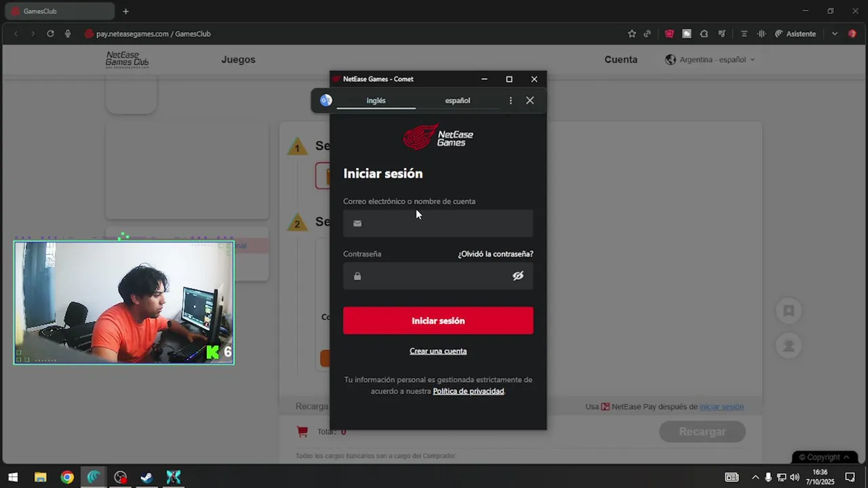Screen dimensions: 868x488
Task: Click ¿Olvidó la contraseña? link
Action: [496, 254]
